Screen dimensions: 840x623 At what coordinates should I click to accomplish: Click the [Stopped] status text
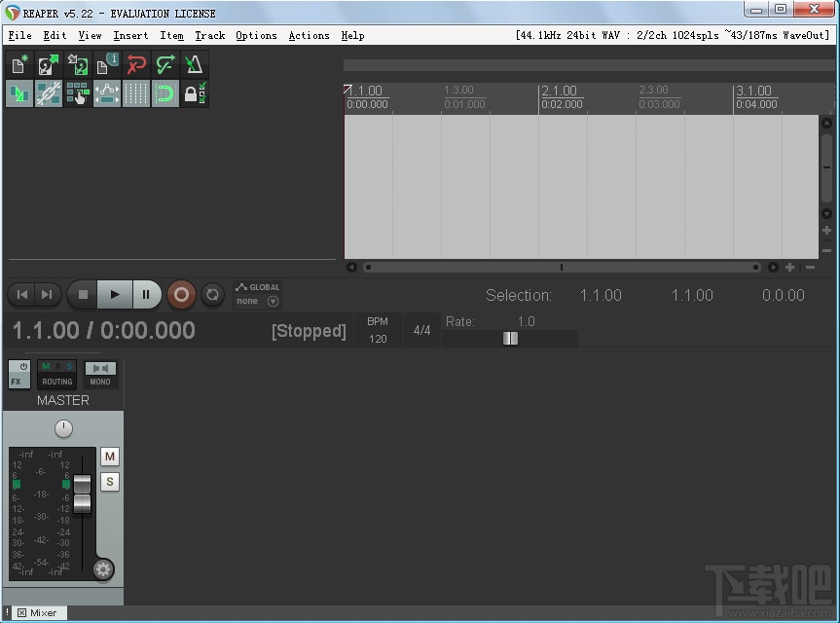[x=309, y=331]
